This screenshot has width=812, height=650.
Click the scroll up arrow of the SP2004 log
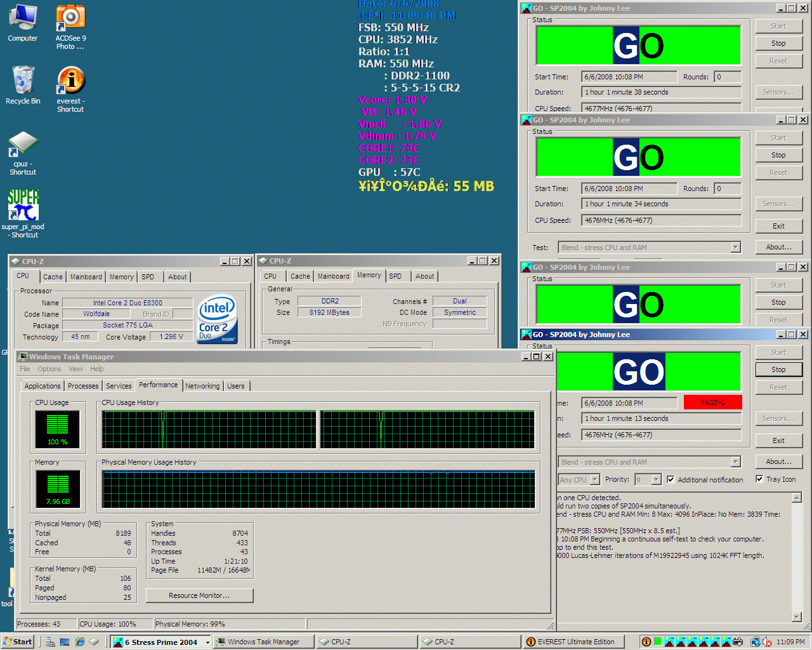tap(797, 498)
